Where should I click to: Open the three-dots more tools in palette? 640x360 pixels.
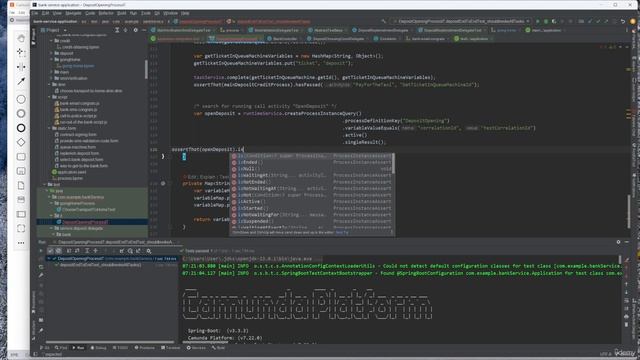21,243
